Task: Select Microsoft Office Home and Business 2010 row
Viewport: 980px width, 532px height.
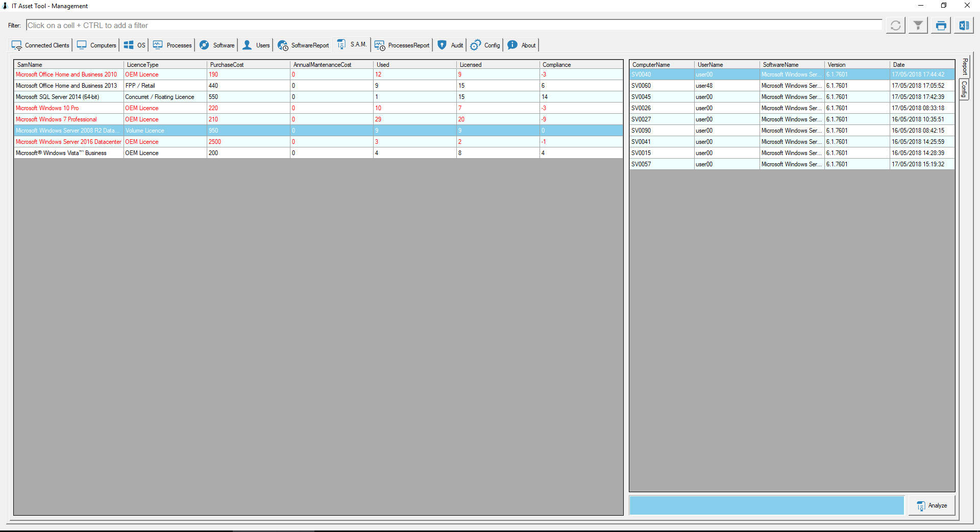Action: 318,74
